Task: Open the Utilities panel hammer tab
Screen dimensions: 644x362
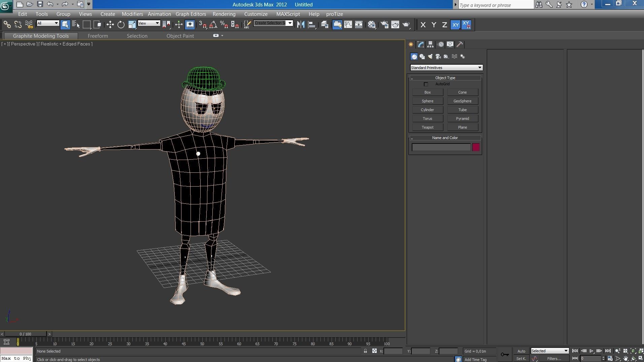Action: pyautogui.click(x=460, y=44)
